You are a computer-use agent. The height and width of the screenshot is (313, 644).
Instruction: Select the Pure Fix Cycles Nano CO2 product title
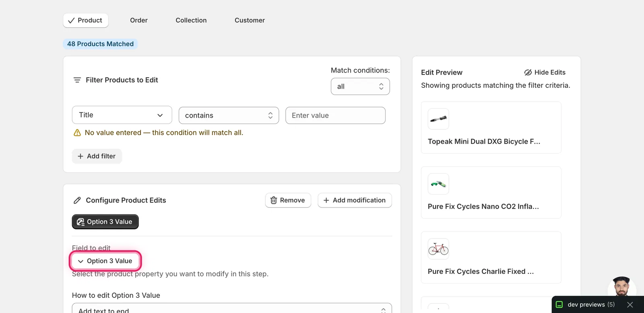click(x=483, y=207)
